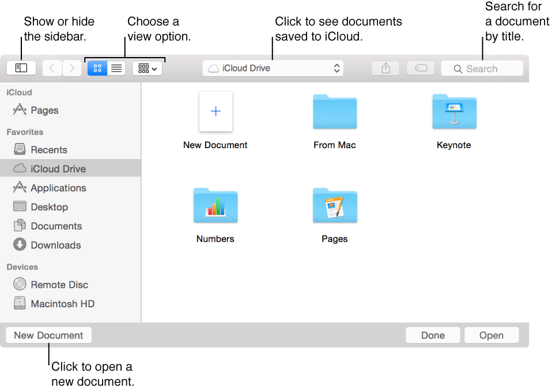Click the iCloud Drive cloud icon in sidebar
552x392 pixels.
(x=20, y=168)
